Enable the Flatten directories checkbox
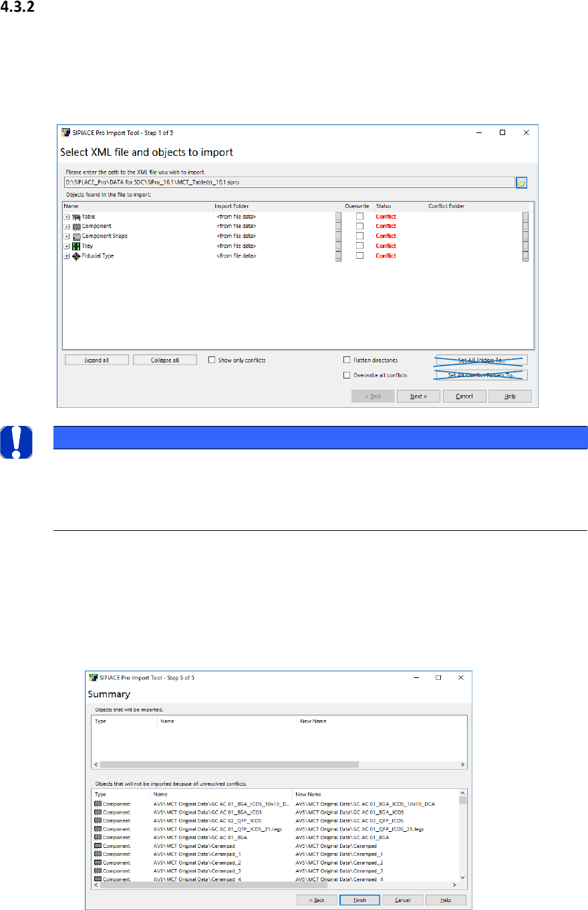 pyautogui.click(x=347, y=360)
